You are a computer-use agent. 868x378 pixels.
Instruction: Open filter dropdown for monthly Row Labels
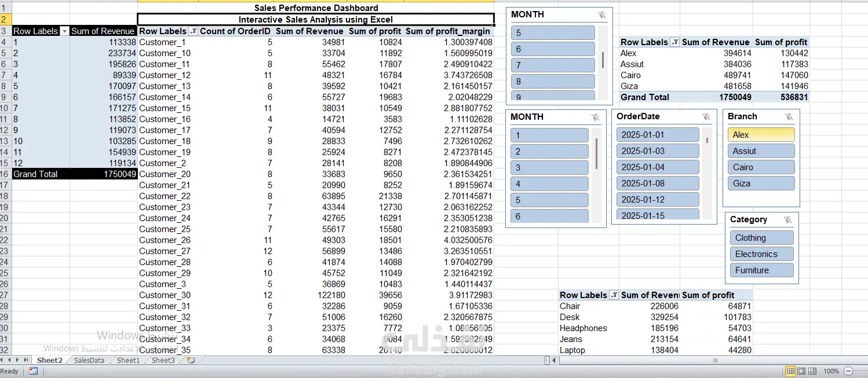tap(64, 31)
